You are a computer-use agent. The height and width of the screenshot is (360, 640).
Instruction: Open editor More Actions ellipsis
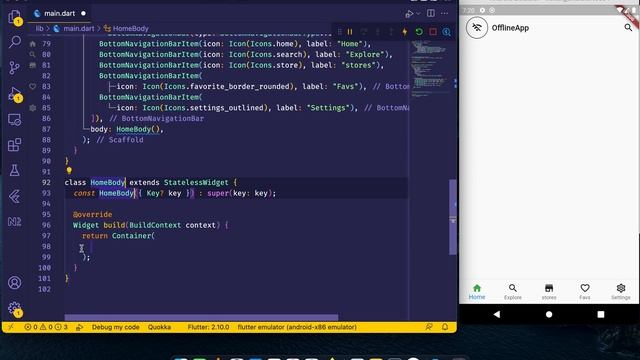tap(444, 13)
